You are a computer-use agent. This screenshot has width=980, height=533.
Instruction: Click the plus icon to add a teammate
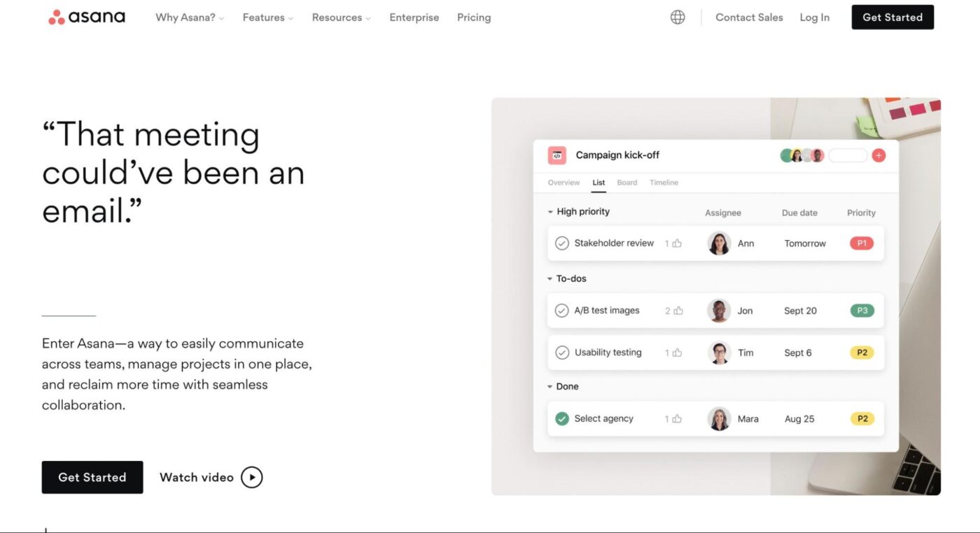[878, 155]
